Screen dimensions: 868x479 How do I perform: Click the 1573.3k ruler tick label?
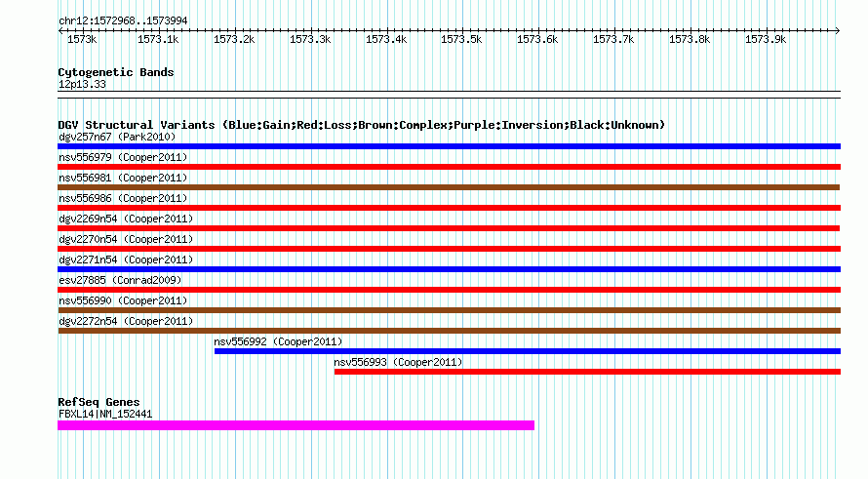310,39
